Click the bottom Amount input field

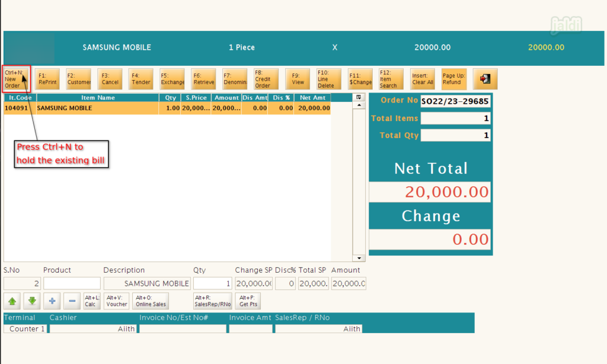coord(349,283)
